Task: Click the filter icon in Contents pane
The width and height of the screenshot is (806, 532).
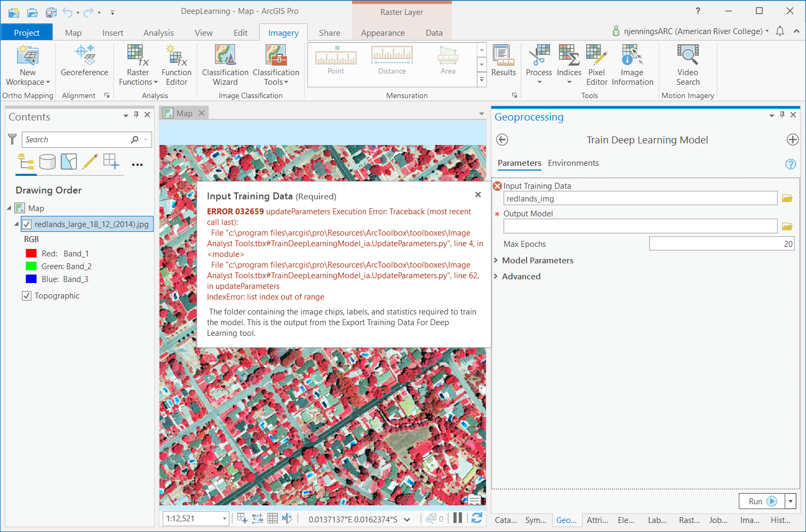Action: coord(12,139)
